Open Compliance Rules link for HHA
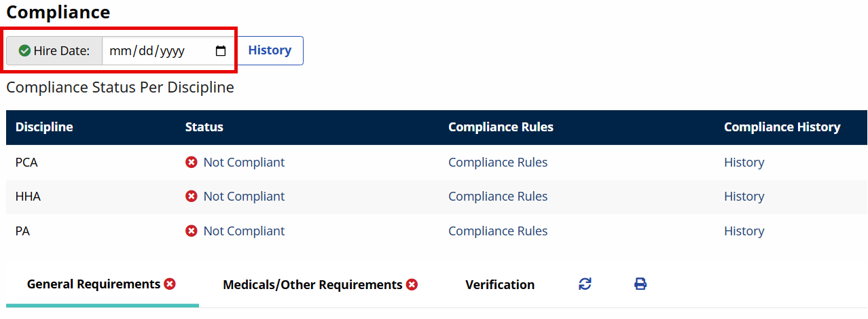 [x=498, y=197]
